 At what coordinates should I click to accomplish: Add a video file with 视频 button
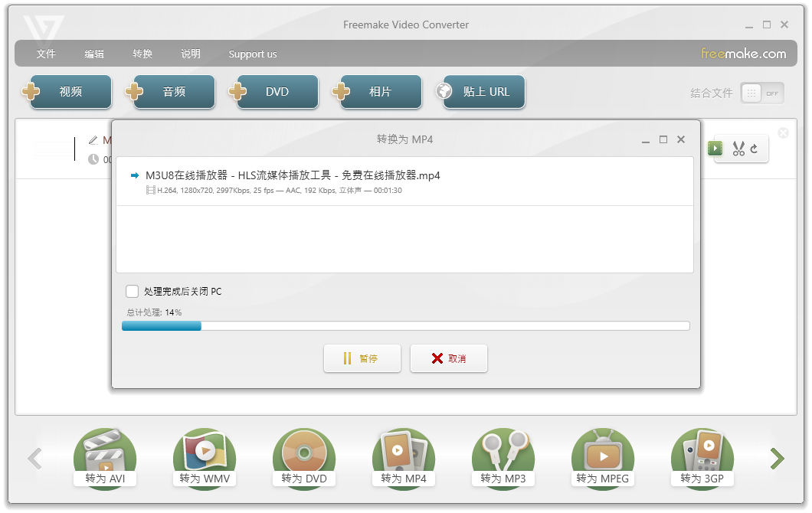pos(71,92)
